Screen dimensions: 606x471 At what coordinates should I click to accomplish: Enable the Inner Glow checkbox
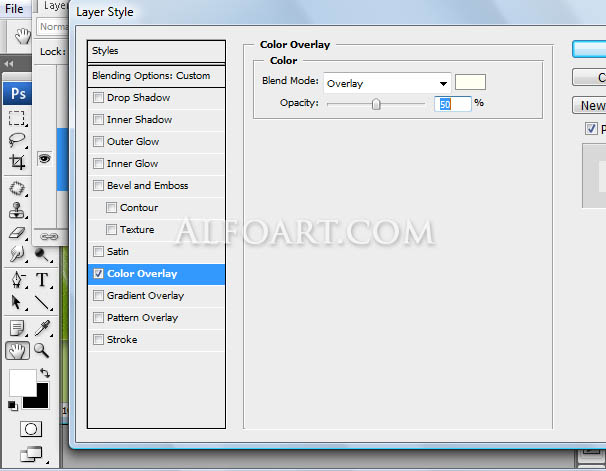point(98,163)
